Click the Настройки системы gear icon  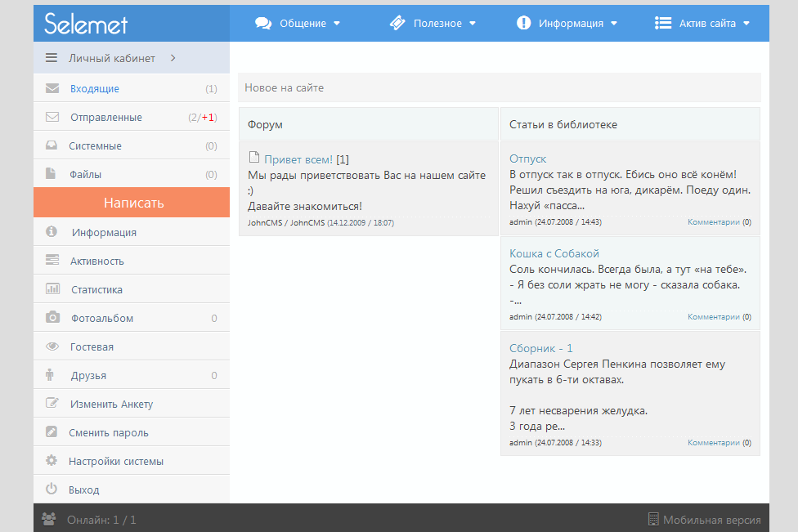[x=52, y=461]
